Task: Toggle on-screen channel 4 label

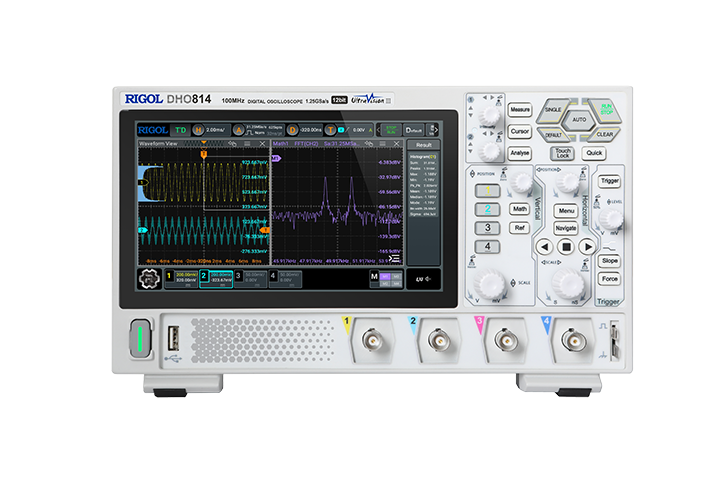Action: click(x=273, y=276)
